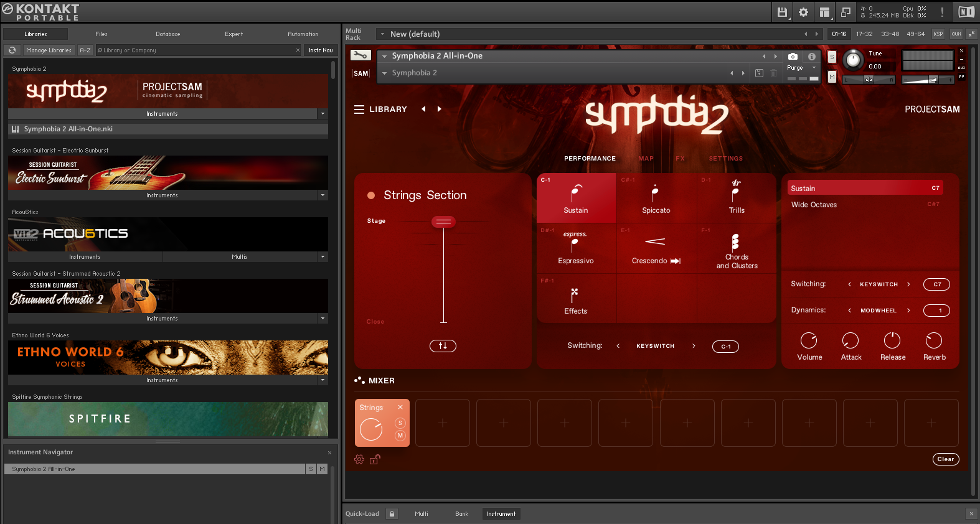Toggle the mixer lock icon
This screenshot has width=980, height=524.
[375, 459]
